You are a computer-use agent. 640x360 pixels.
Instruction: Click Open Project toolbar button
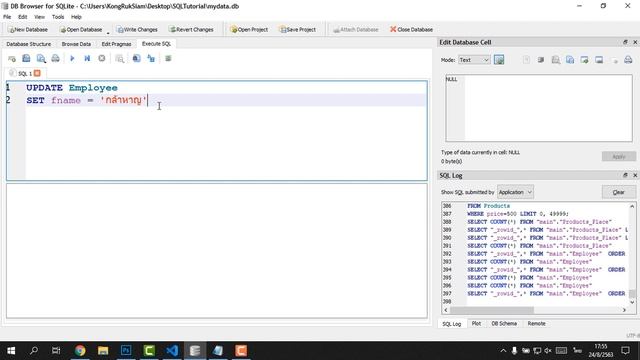tap(249, 30)
